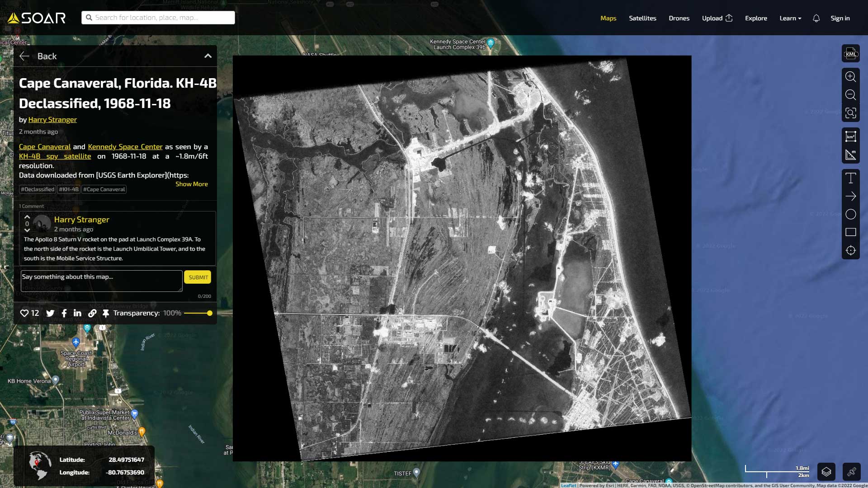Expand description with Show More
Image resolution: width=868 pixels, height=488 pixels.
click(x=191, y=184)
